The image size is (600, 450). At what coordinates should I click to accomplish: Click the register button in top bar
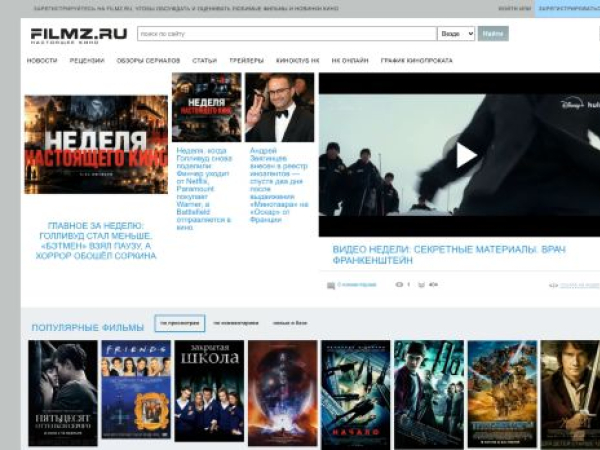[568, 8]
